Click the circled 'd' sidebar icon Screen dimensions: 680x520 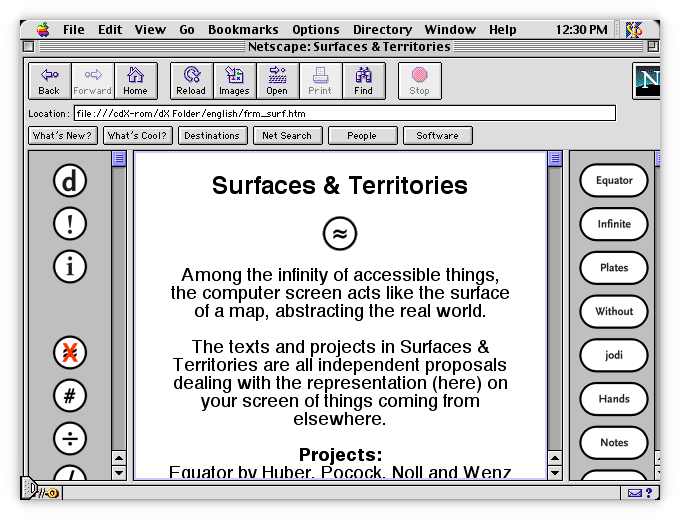70,181
